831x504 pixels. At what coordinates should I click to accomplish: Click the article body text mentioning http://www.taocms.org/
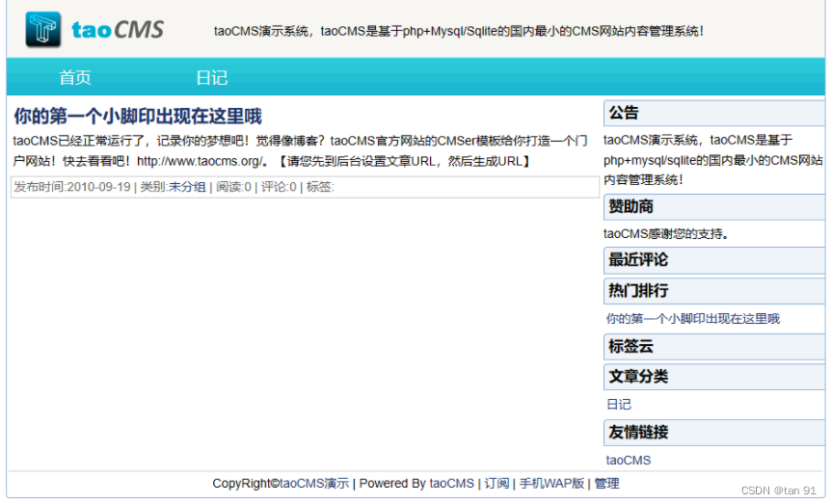click(x=300, y=151)
